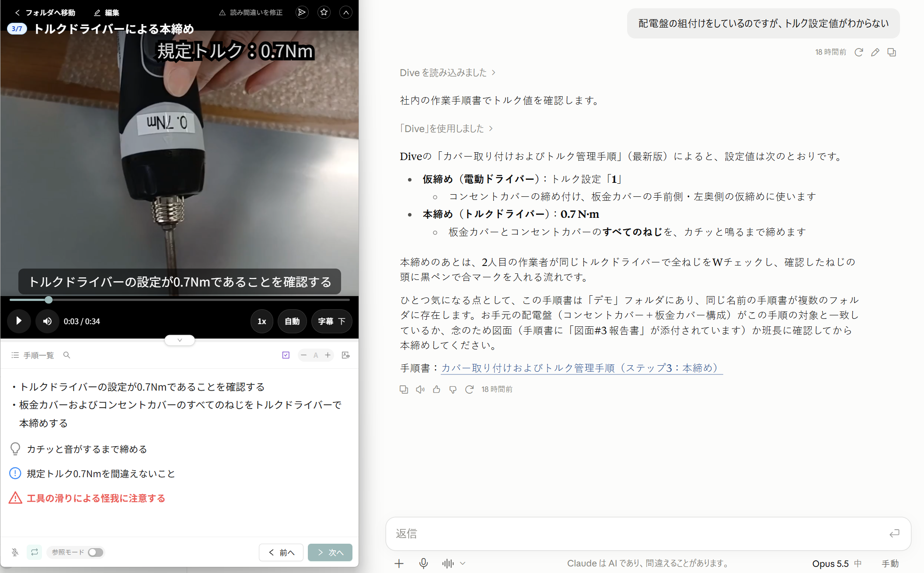Click the 工具の滑りによる怪我に注意する warning text
The width and height of the screenshot is (924, 573).
pos(96,498)
